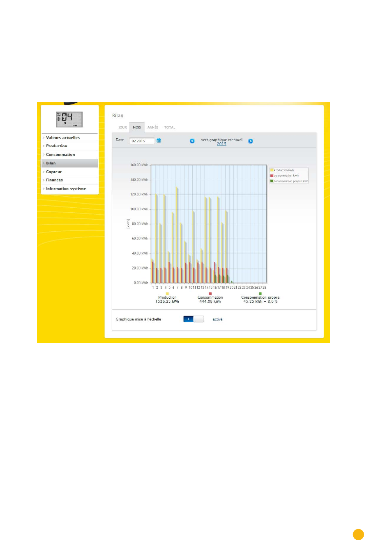392x555 pixels.
Task: Select the TOTAL tab
Action: tap(170, 128)
